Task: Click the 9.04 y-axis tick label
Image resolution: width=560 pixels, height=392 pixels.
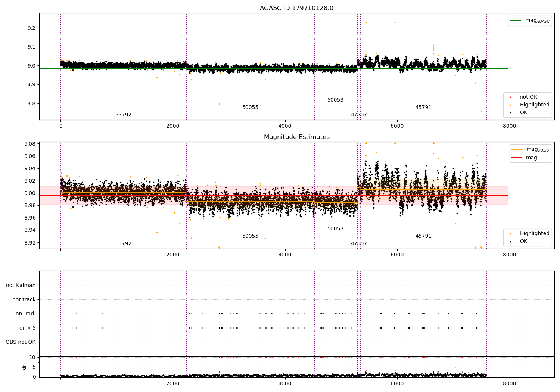Action: (30, 169)
